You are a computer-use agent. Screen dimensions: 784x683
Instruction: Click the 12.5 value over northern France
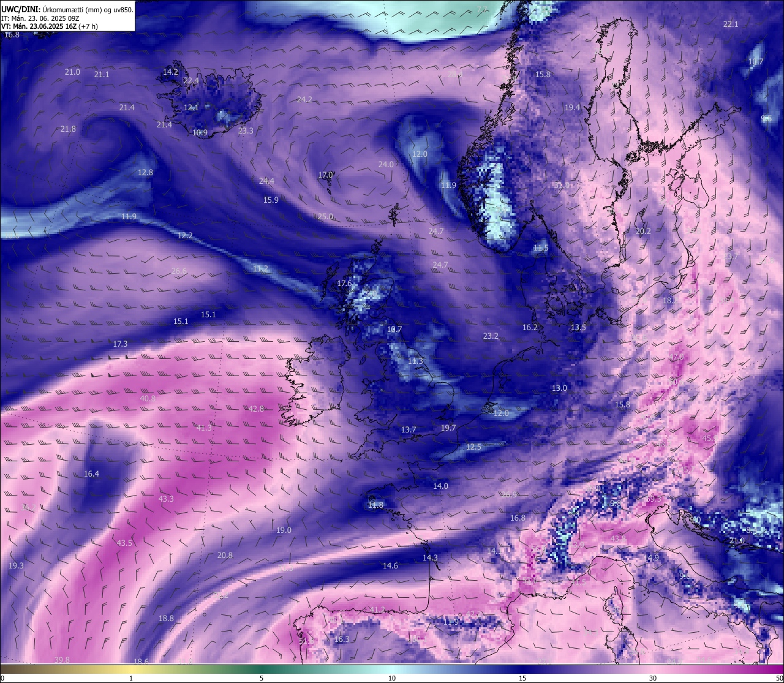pyautogui.click(x=473, y=447)
